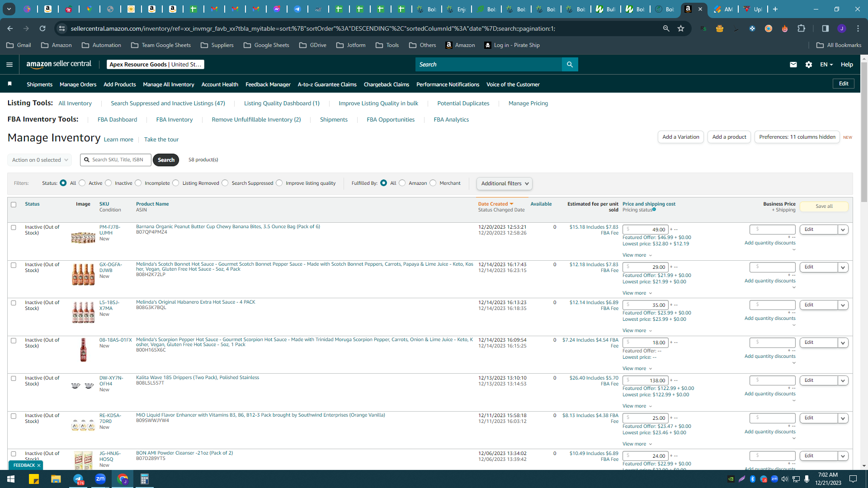Viewport: 868px width, 488px height.
Task: Click the zoom magnifier icon in address bar
Action: click(x=666, y=28)
